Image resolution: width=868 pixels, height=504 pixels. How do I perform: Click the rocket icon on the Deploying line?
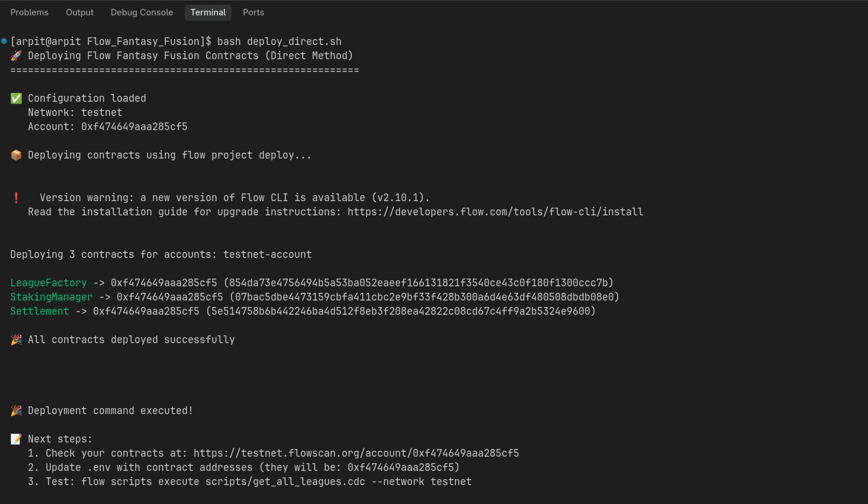point(16,56)
